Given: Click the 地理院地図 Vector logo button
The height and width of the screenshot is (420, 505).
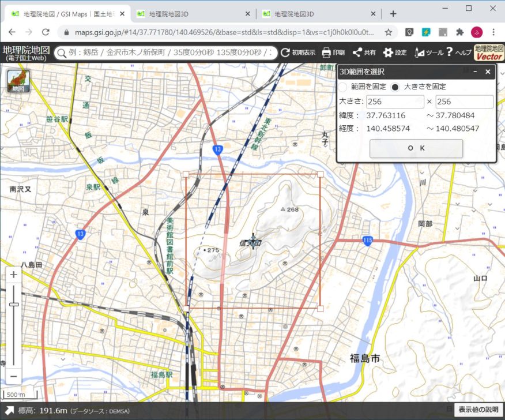Looking at the screenshot, I should [x=488, y=52].
